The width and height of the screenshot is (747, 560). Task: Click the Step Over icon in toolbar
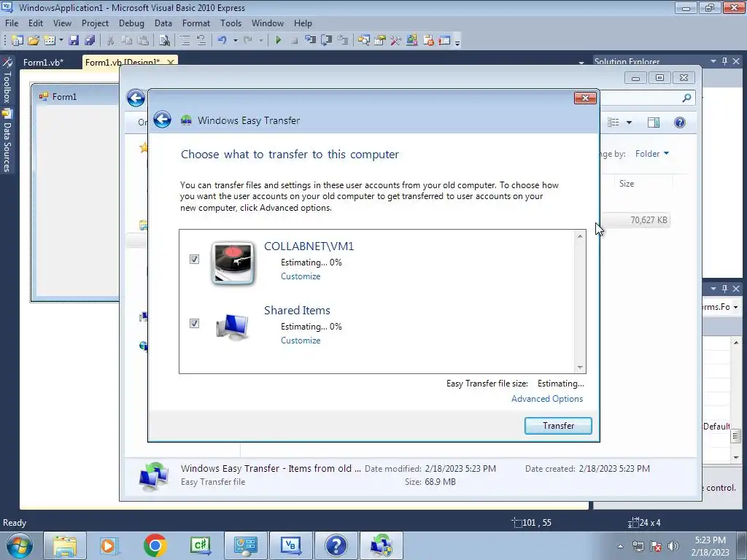(x=327, y=41)
